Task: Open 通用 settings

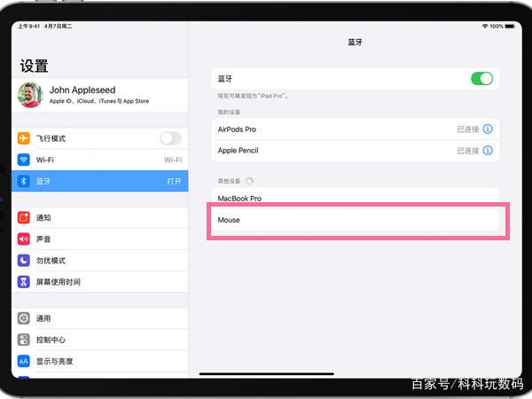Action: click(x=99, y=318)
